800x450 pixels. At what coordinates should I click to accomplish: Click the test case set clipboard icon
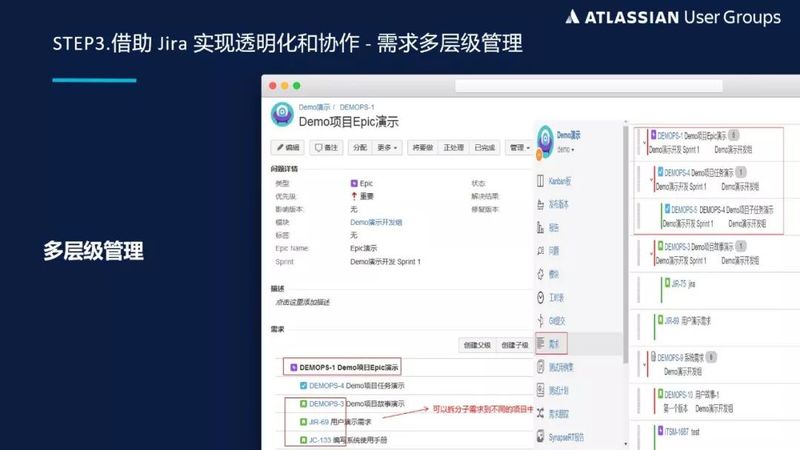pos(541,367)
